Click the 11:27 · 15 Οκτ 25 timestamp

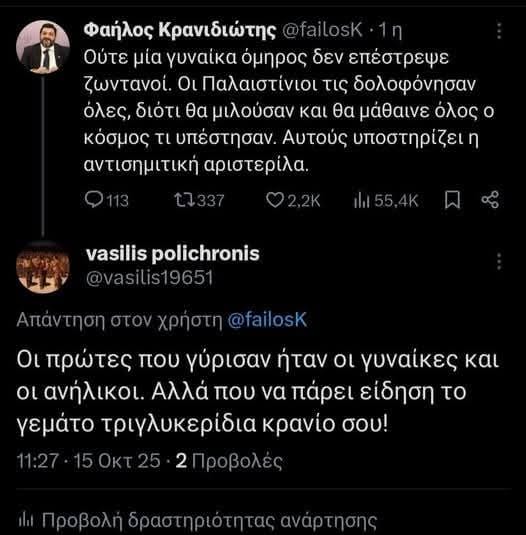point(89,461)
